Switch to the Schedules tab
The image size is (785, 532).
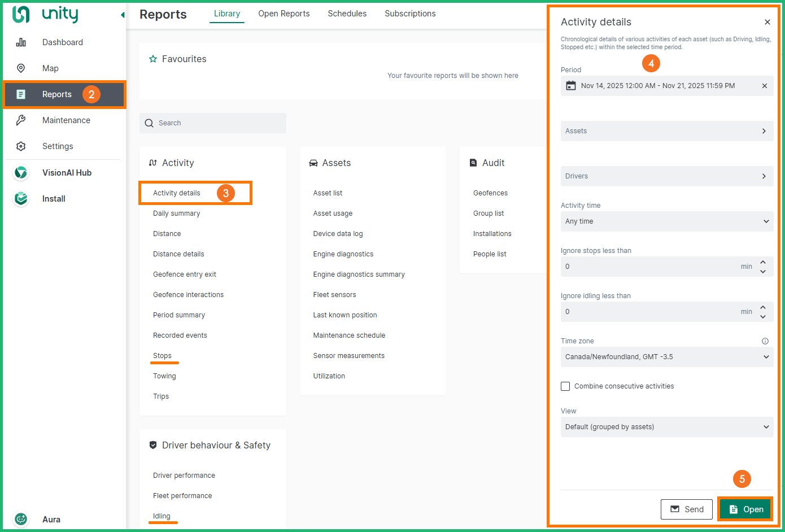[347, 14]
